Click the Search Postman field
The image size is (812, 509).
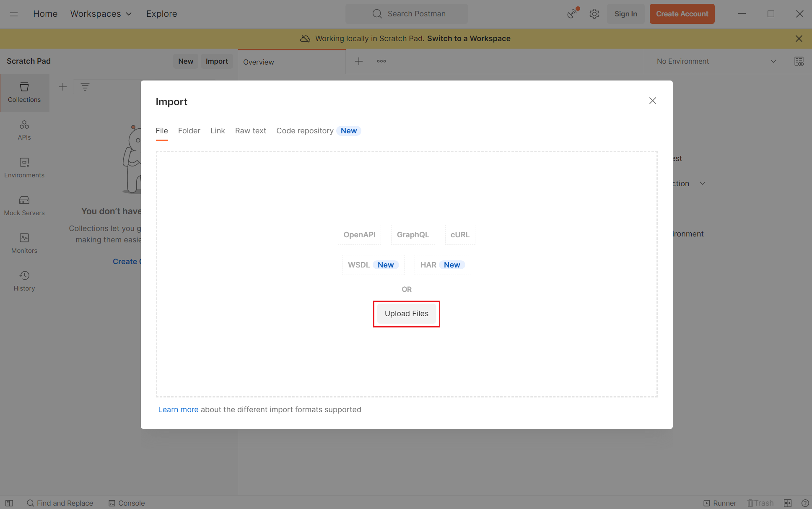[407, 14]
